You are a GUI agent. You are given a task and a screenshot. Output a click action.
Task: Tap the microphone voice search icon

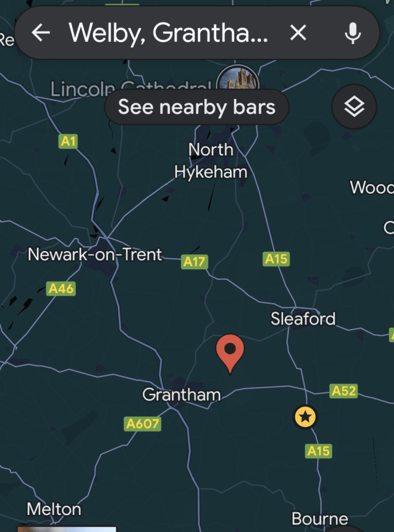coord(353,33)
